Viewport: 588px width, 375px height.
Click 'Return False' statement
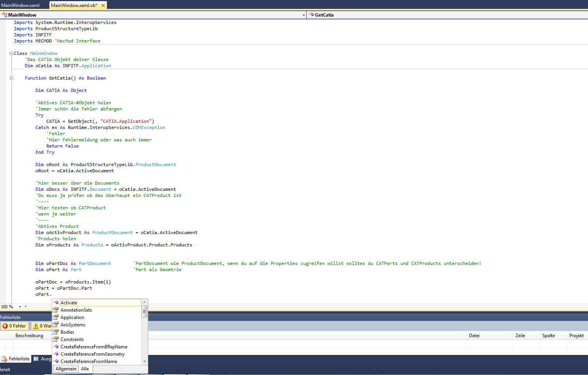[x=63, y=146]
